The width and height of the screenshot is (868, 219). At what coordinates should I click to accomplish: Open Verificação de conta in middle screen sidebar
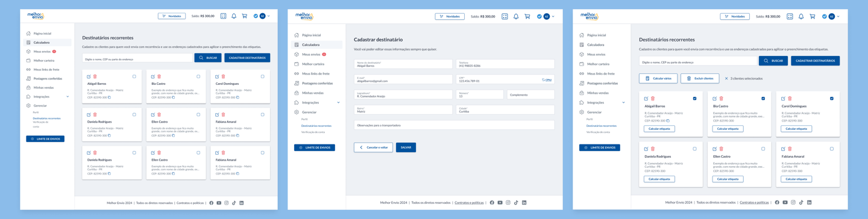tap(313, 132)
